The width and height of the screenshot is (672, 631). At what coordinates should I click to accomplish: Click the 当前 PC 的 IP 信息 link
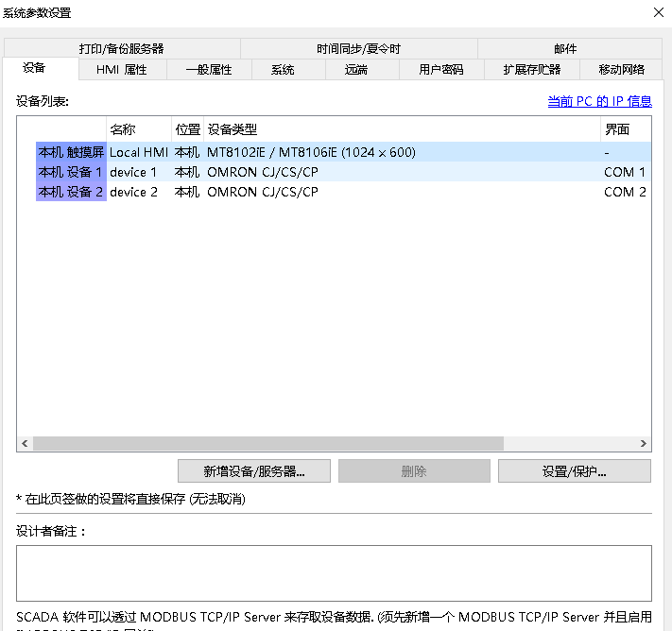click(x=599, y=102)
